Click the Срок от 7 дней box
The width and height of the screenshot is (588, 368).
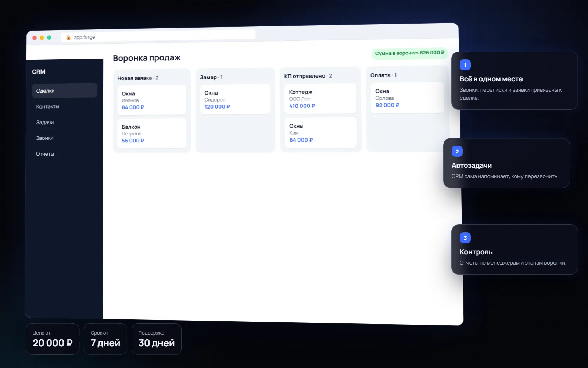click(x=105, y=339)
